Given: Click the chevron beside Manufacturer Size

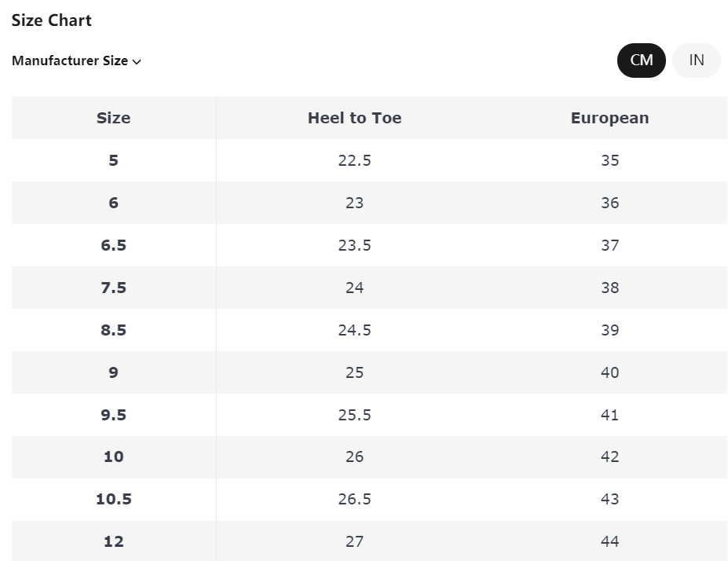Looking at the screenshot, I should (137, 62).
